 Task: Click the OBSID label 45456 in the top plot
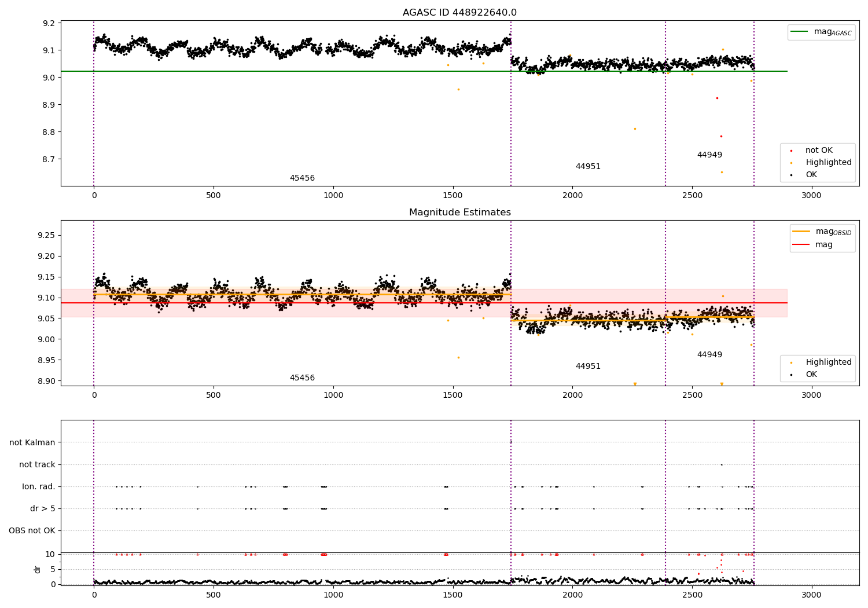click(302, 178)
